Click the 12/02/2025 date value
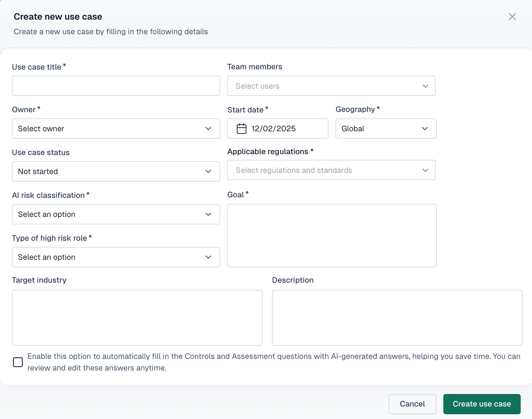The width and height of the screenshot is (532, 419). 273,129
